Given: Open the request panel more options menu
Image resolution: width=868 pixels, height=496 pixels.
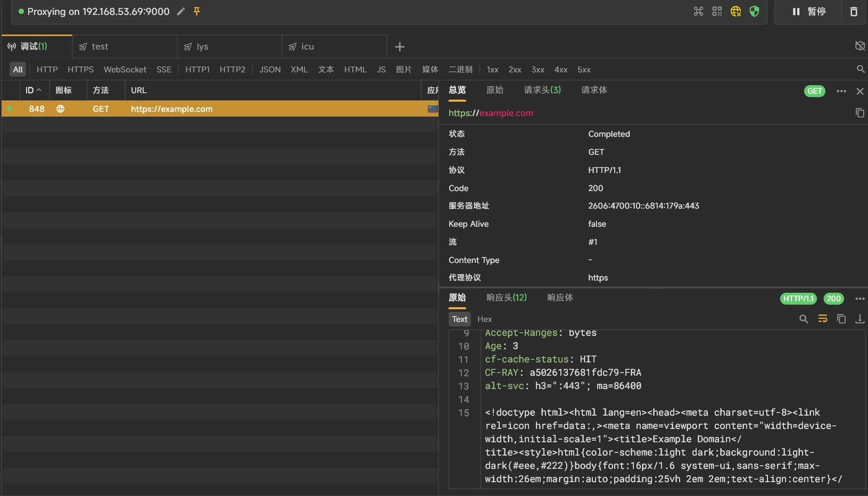Looking at the screenshot, I should pos(841,91).
